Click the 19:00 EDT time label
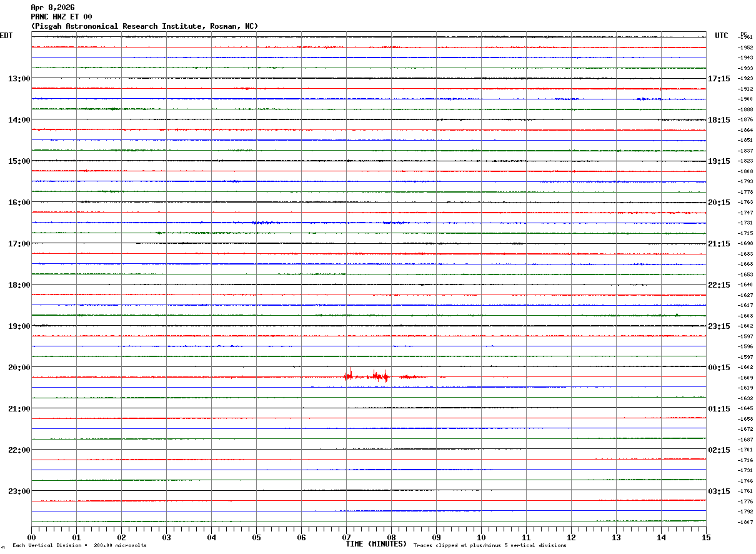756x554 pixels. [19, 326]
